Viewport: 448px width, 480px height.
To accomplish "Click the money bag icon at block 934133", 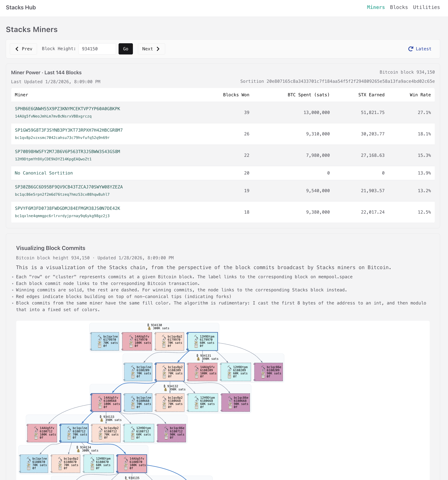I will pos(102,420).
